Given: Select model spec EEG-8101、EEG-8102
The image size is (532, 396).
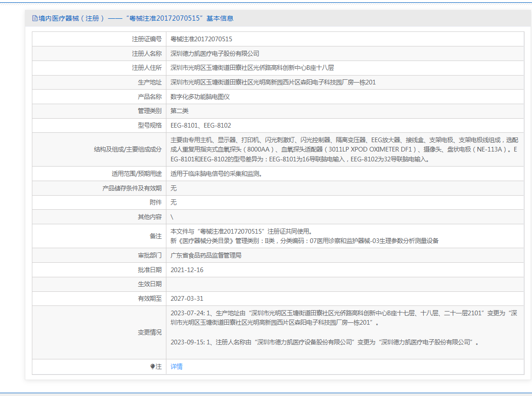Looking at the screenshot, I should [201, 125].
